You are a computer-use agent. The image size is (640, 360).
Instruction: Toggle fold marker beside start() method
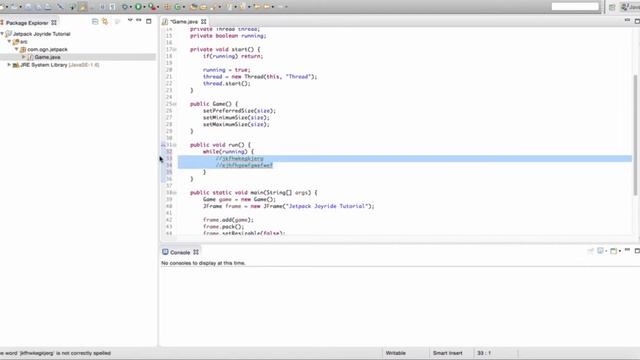[175, 49]
